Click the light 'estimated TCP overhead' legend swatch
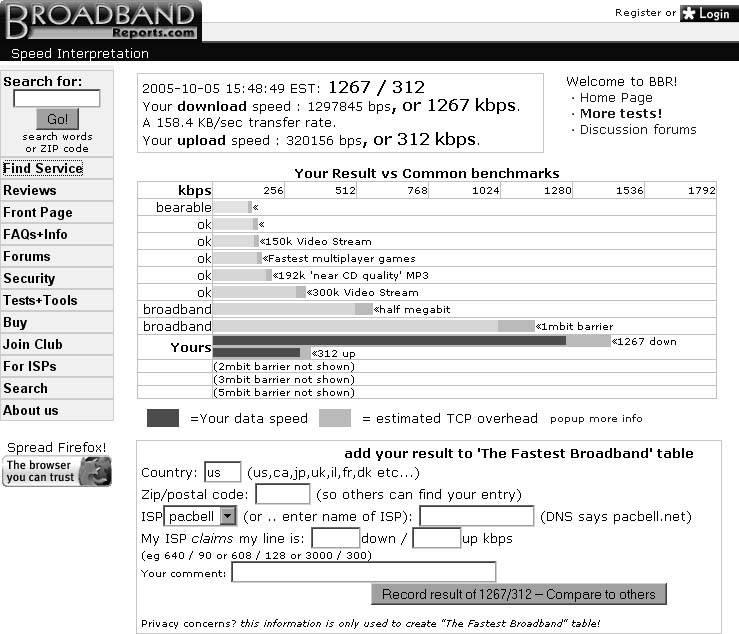The height and width of the screenshot is (634, 739). tap(335, 418)
